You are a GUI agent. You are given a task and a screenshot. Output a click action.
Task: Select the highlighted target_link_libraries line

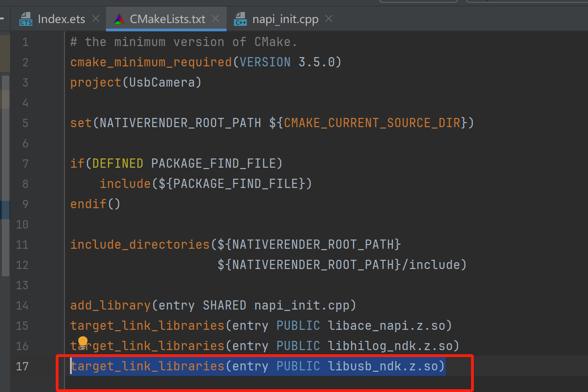click(258, 366)
